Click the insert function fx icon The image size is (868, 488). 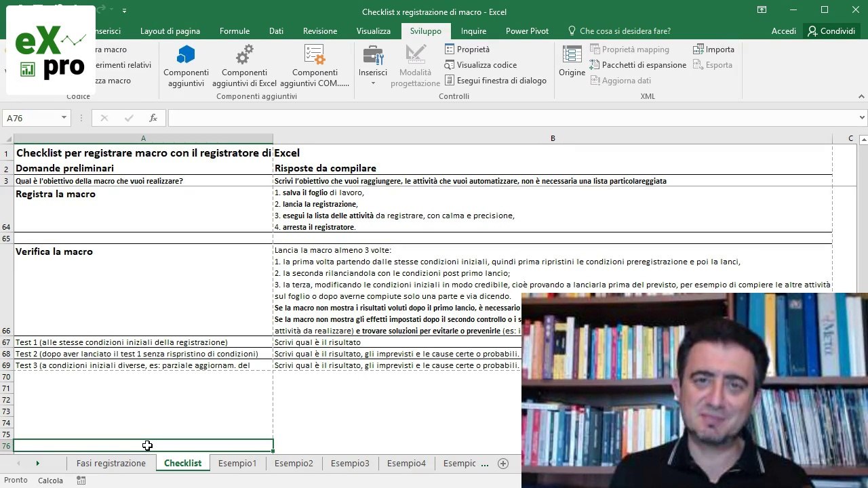point(153,118)
